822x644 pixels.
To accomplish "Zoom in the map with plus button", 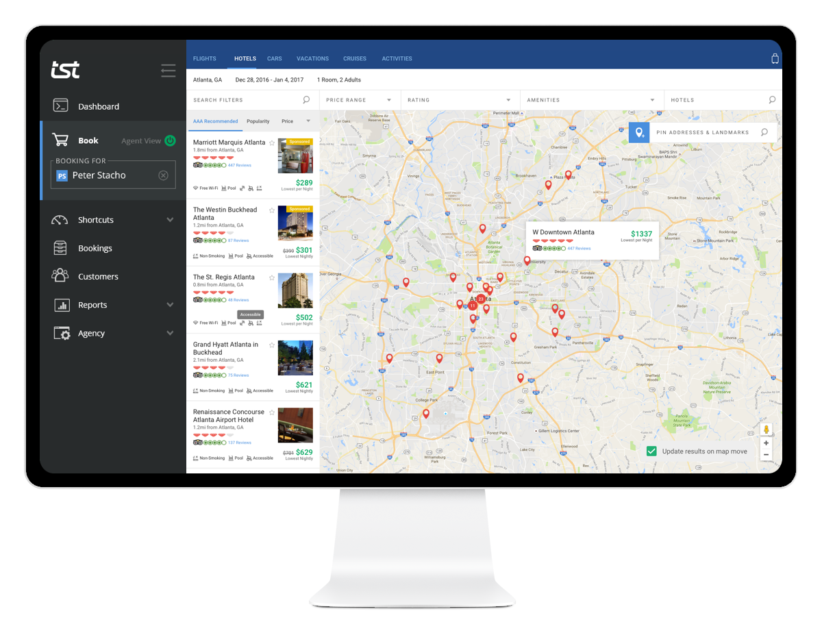I will click(766, 443).
